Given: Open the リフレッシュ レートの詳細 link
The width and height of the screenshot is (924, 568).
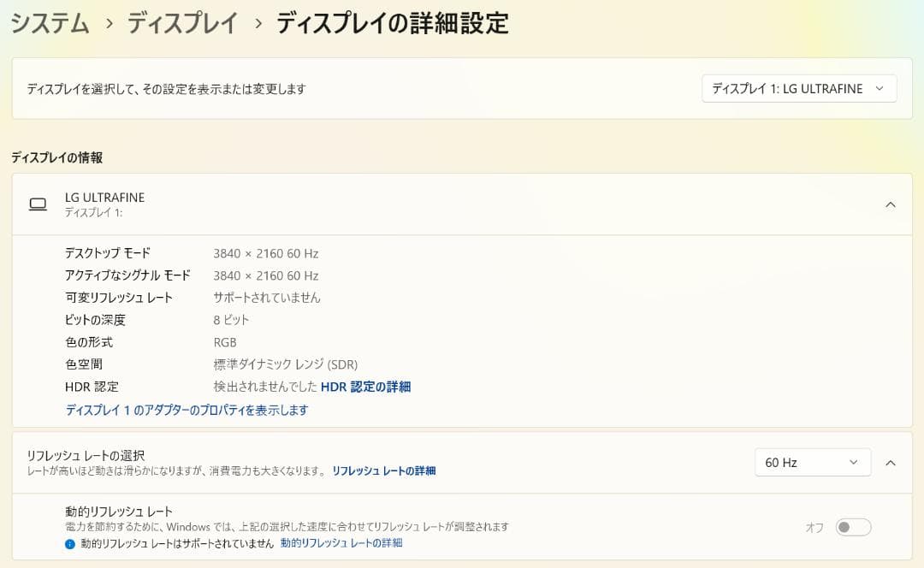Looking at the screenshot, I should (383, 470).
